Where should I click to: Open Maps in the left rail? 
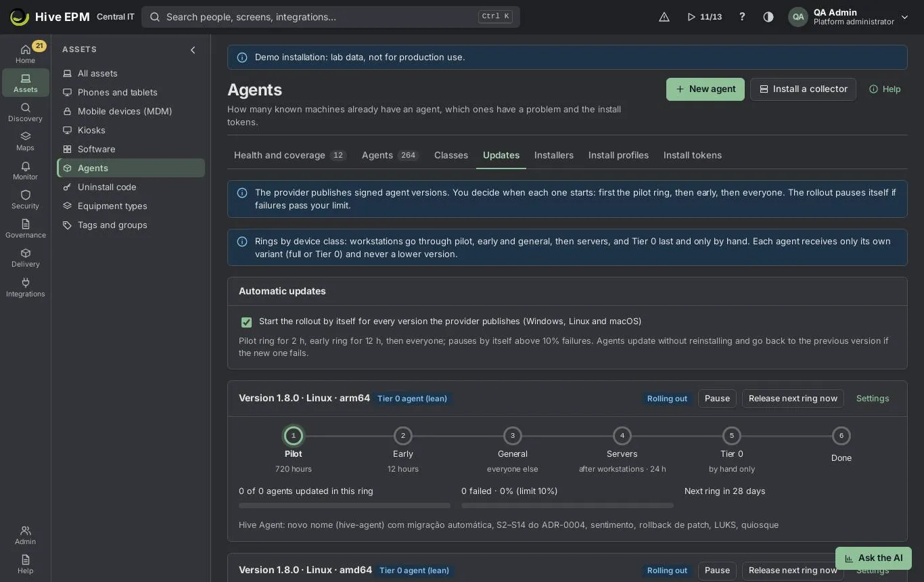pyautogui.click(x=25, y=141)
